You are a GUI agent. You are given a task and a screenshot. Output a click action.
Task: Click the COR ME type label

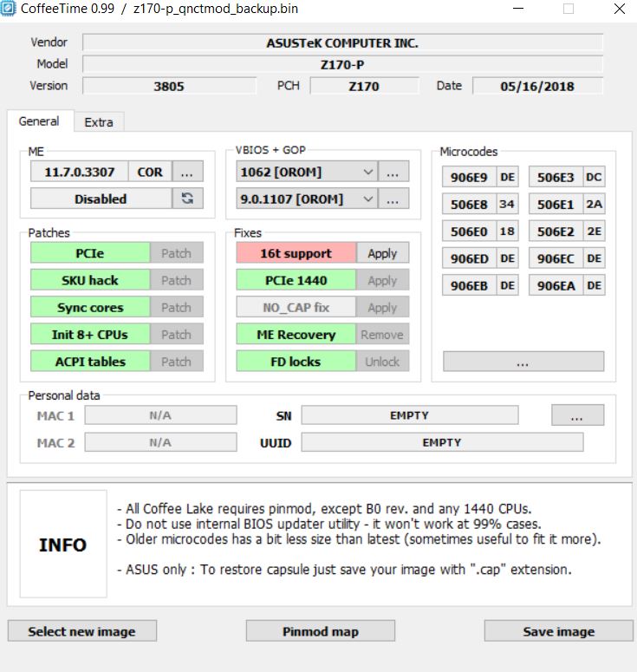coord(150,172)
